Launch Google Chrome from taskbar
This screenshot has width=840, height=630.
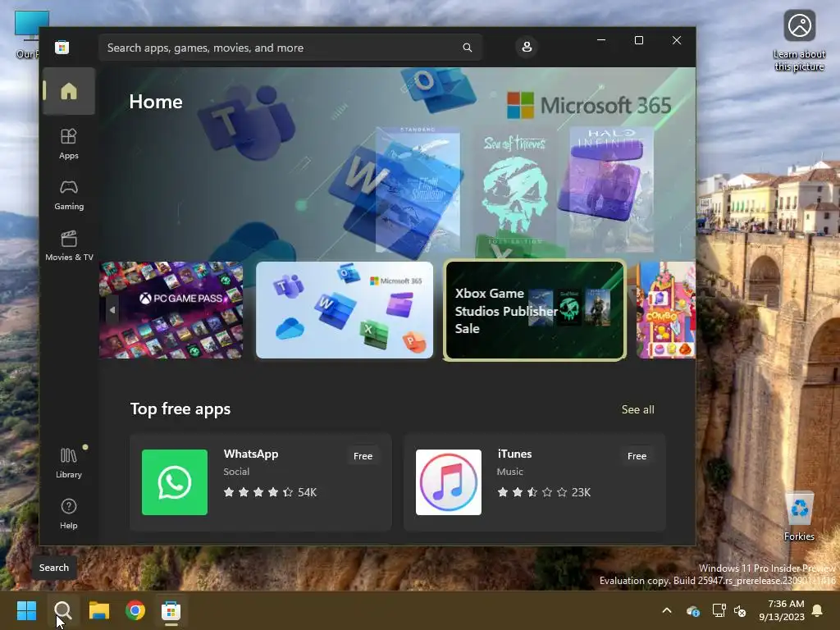pyautogui.click(x=135, y=610)
